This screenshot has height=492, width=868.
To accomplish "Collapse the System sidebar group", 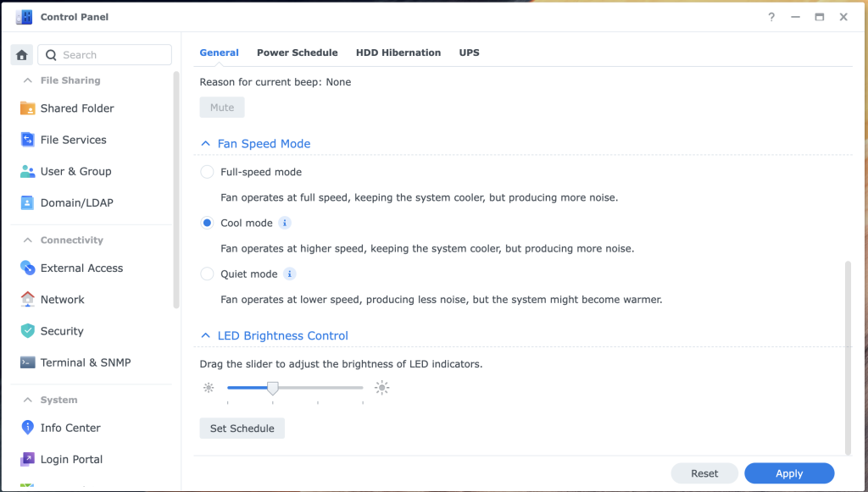I will (x=27, y=400).
